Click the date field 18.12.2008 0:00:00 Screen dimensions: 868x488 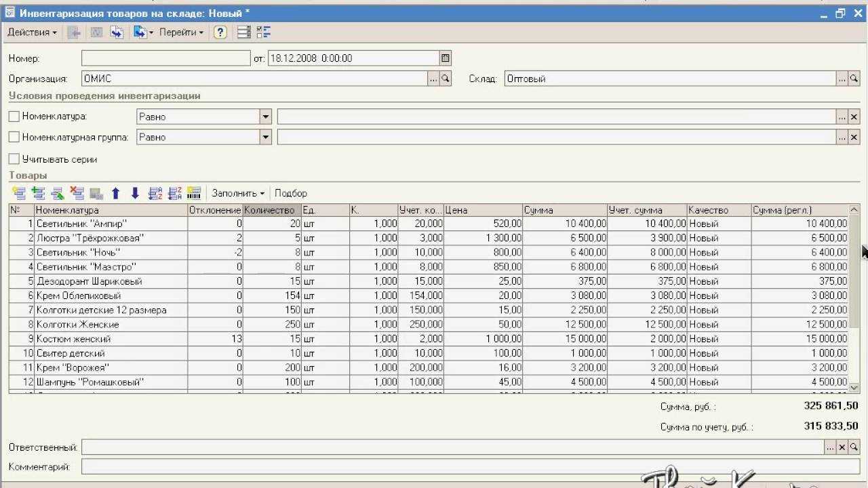[353, 58]
